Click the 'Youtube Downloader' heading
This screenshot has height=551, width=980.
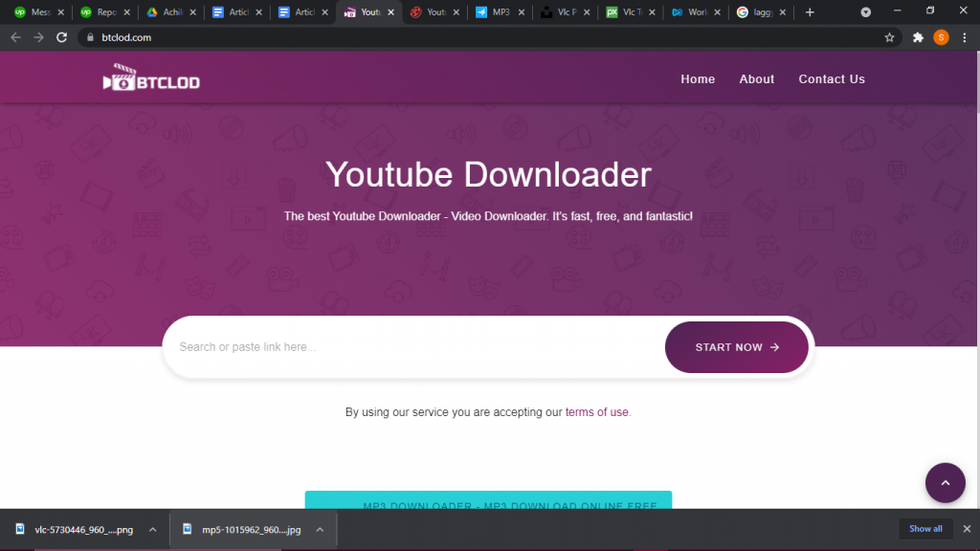(x=488, y=174)
